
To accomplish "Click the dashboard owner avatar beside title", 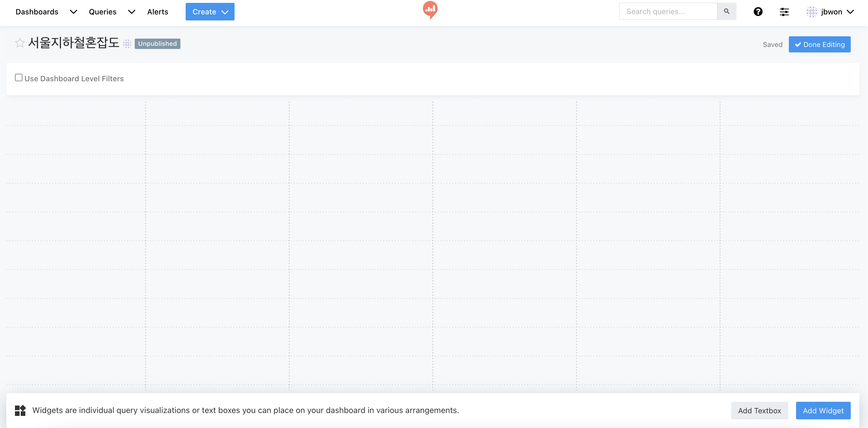I will 127,44.
